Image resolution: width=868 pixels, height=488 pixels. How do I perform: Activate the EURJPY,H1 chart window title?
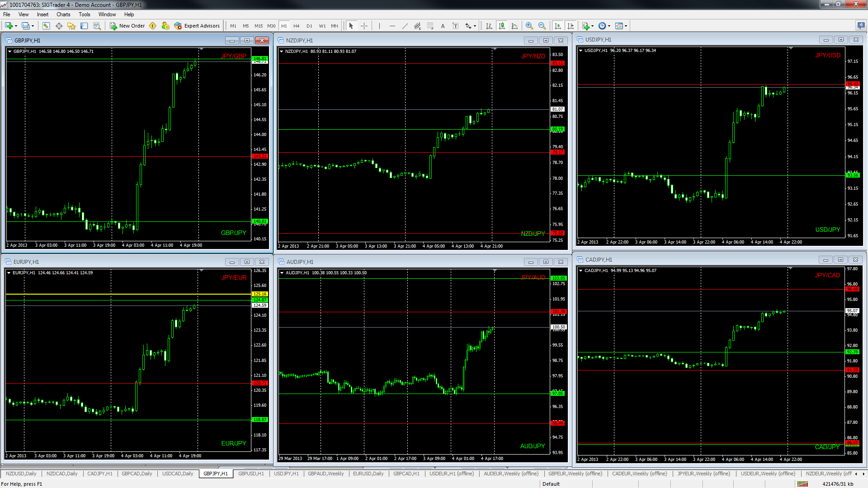click(x=26, y=262)
